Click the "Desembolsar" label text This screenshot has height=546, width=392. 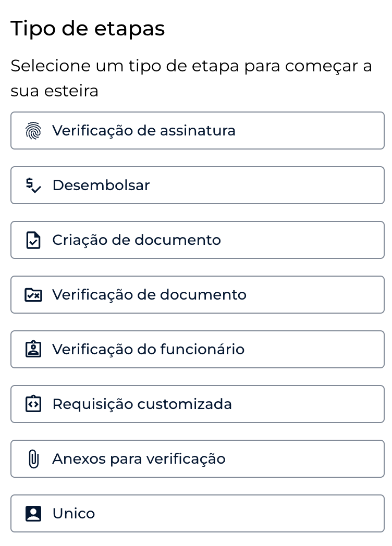pyautogui.click(x=101, y=185)
